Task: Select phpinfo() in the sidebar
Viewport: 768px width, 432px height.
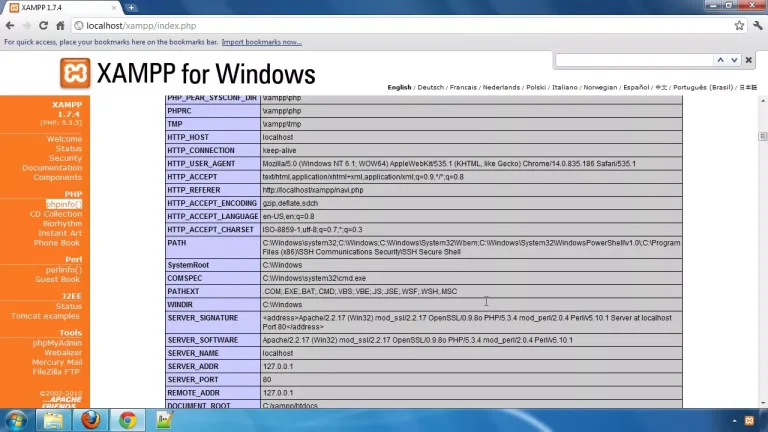Action: pyautogui.click(x=64, y=204)
